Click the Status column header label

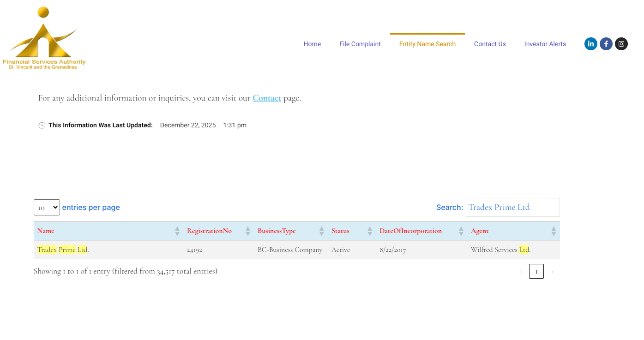click(x=340, y=231)
